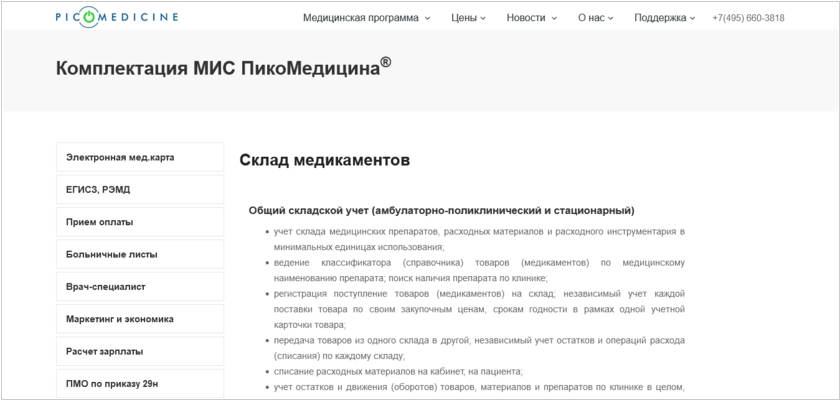Click the PicoMedicine logo

pos(116,17)
